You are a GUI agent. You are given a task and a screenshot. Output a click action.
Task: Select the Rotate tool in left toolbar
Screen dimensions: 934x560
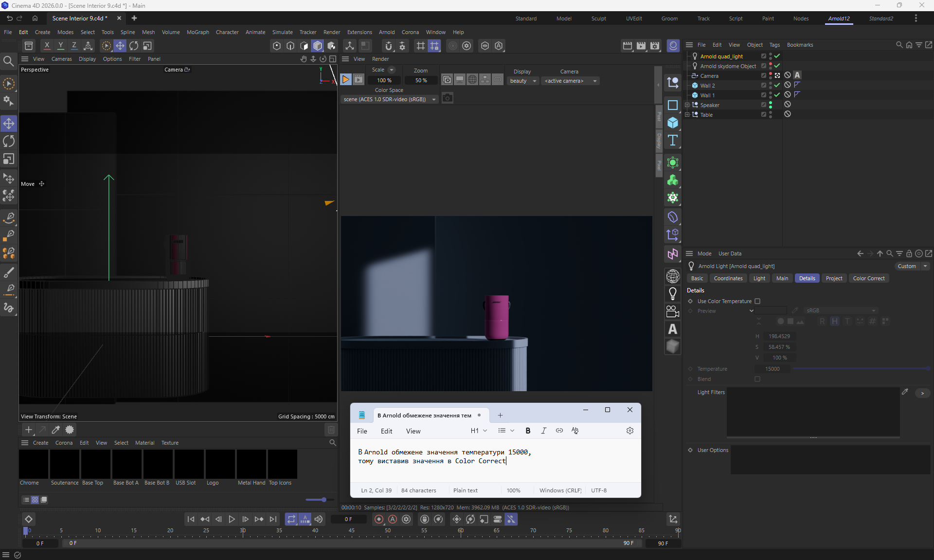coord(9,141)
